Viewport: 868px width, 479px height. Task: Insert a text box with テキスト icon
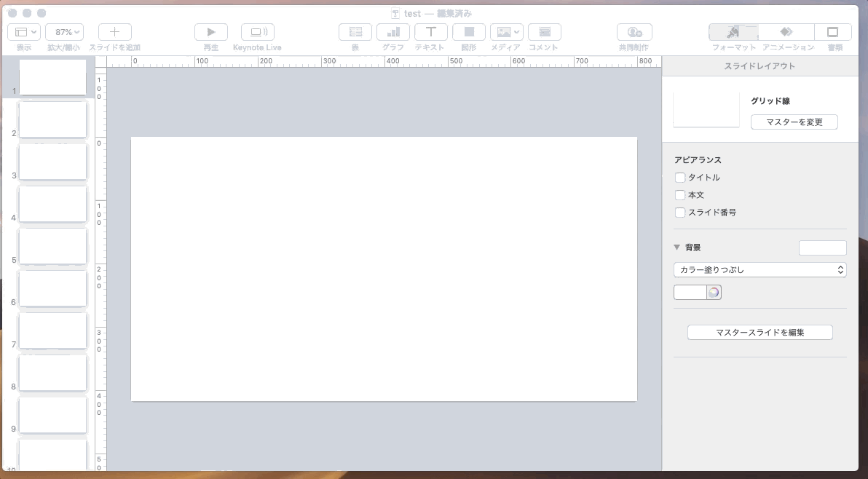click(x=431, y=32)
